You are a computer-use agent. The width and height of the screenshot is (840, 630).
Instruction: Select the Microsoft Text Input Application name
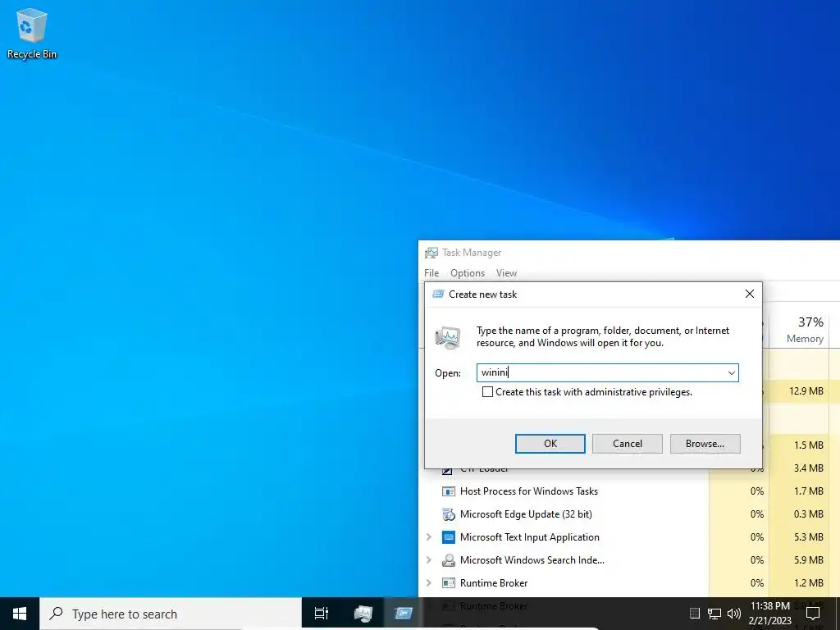click(x=529, y=537)
